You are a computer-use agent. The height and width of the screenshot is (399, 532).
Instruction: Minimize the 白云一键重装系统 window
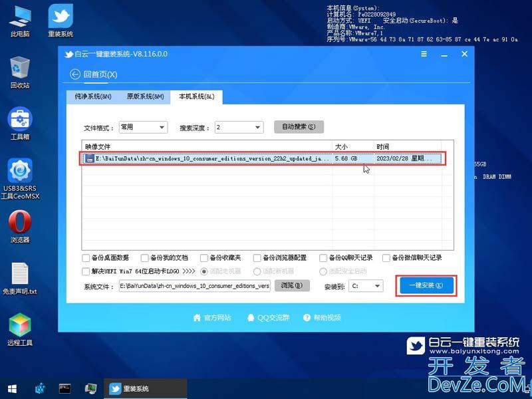(444, 55)
